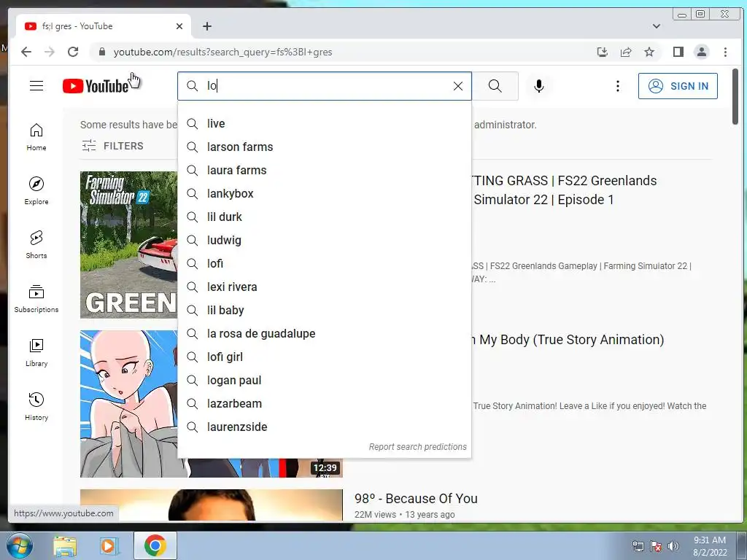Choose 'la rosa de guadalupe' suggestion
747x560 pixels.
click(x=325, y=334)
